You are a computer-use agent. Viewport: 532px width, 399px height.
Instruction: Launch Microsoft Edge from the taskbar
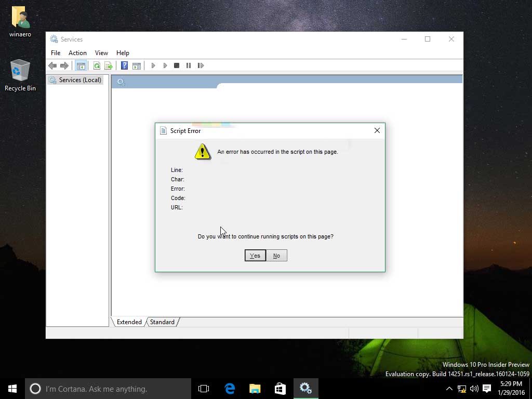pos(229,388)
